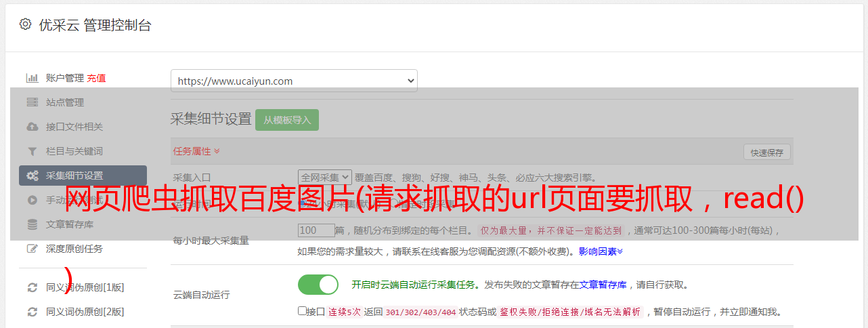Click the green 从模板导入 button
This screenshot has height=328, width=868.
pyautogui.click(x=287, y=120)
